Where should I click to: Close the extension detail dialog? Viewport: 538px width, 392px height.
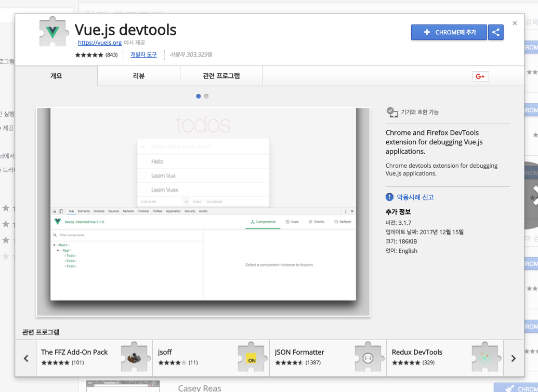514,23
